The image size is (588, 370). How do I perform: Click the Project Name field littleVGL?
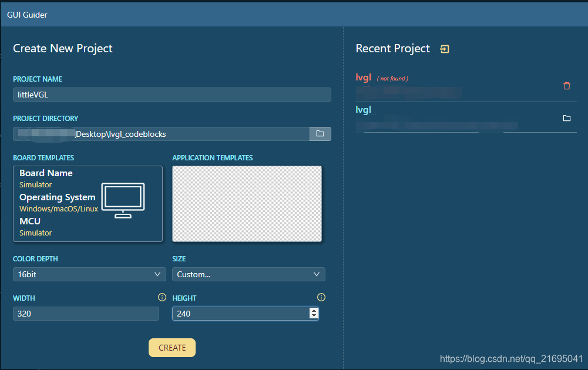(x=172, y=95)
